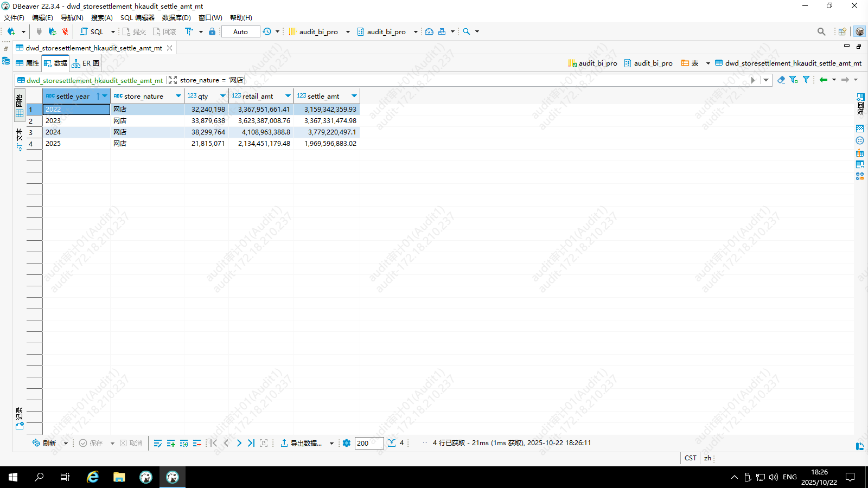Go to the last page of results

pyautogui.click(x=251, y=443)
